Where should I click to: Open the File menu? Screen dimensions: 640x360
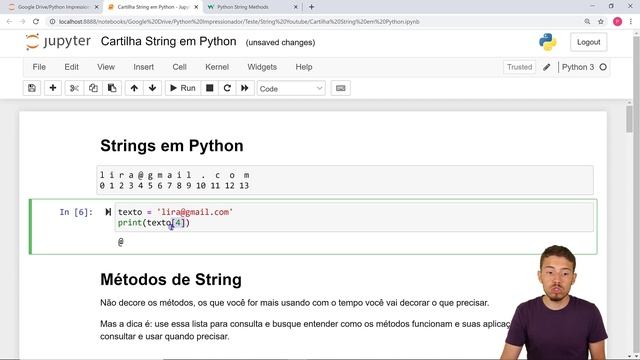(x=39, y=67)
